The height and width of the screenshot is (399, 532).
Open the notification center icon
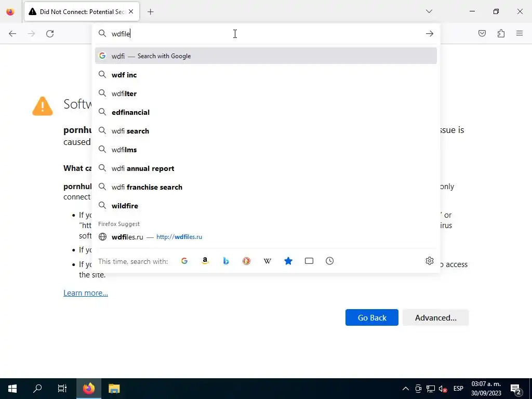click(x=516, y=389)
